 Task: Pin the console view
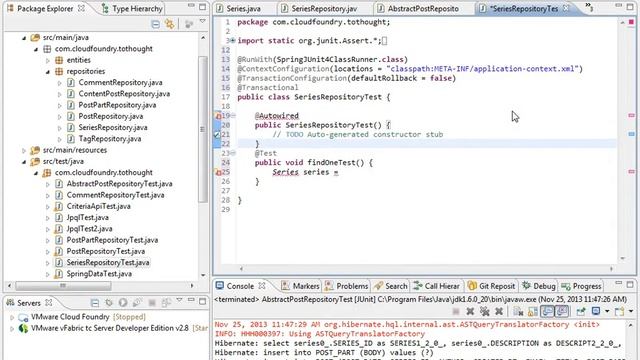coord(581,312)
